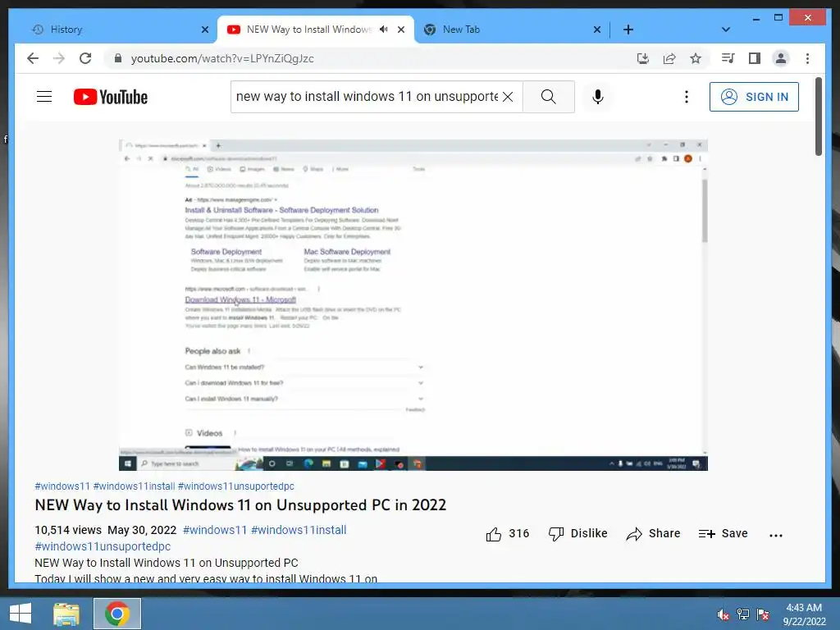
Task: Open new tab with plus button
Action: (628, 30)
